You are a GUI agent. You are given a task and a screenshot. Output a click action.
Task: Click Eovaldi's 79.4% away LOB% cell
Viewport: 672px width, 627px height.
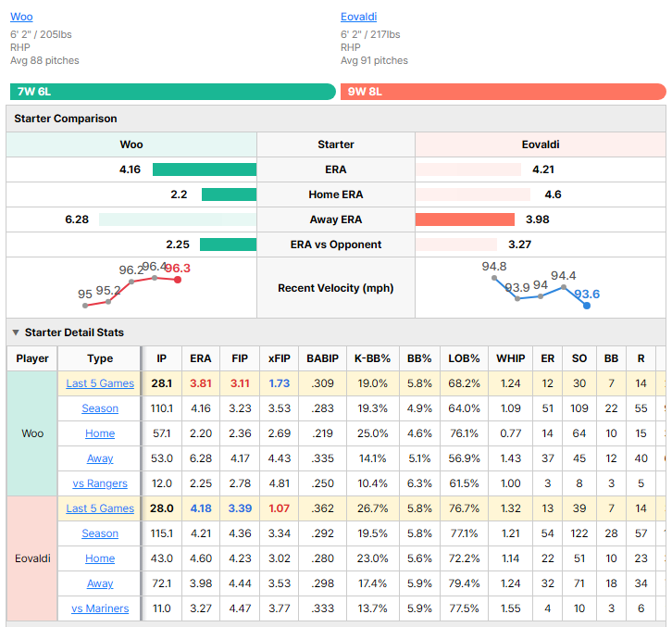point(464,583)
